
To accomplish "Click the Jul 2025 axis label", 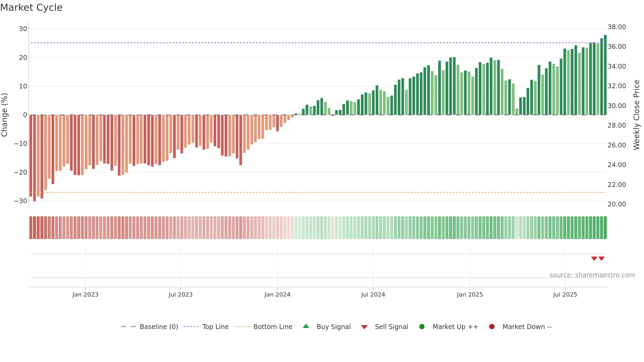I will point(565,294).
